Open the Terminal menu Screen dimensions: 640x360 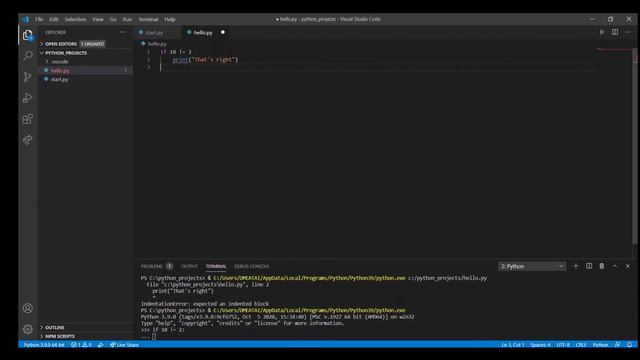148,19
